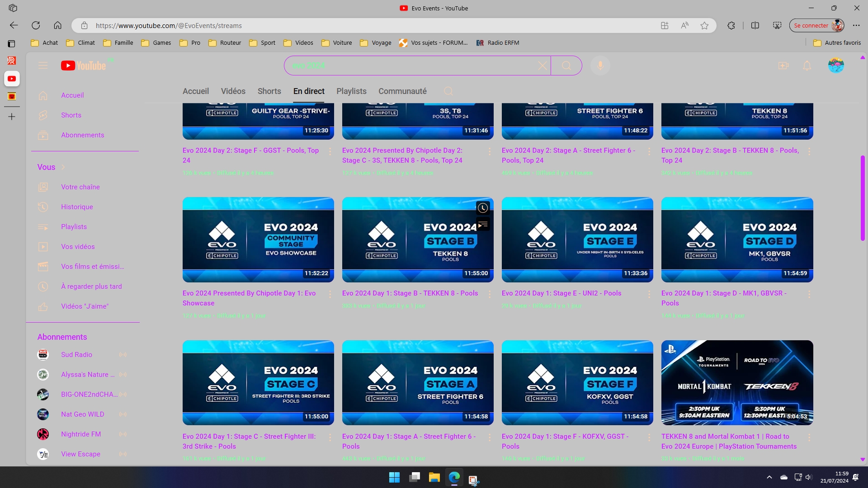Image resolution: width=868 pixels, height=488 pixels.
Task: Open Historique in the sidebar
Action: point(77,207)
